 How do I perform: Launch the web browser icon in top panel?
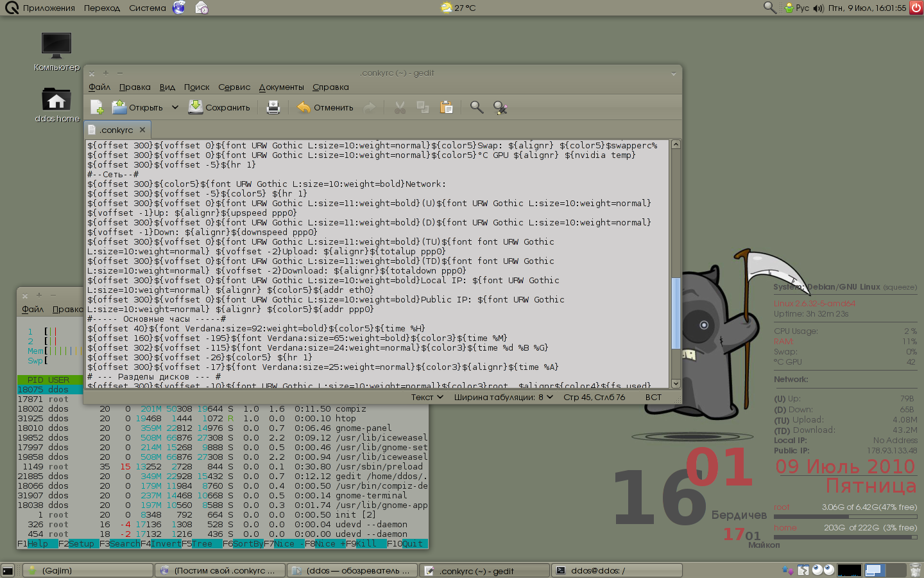pos(179,8)
